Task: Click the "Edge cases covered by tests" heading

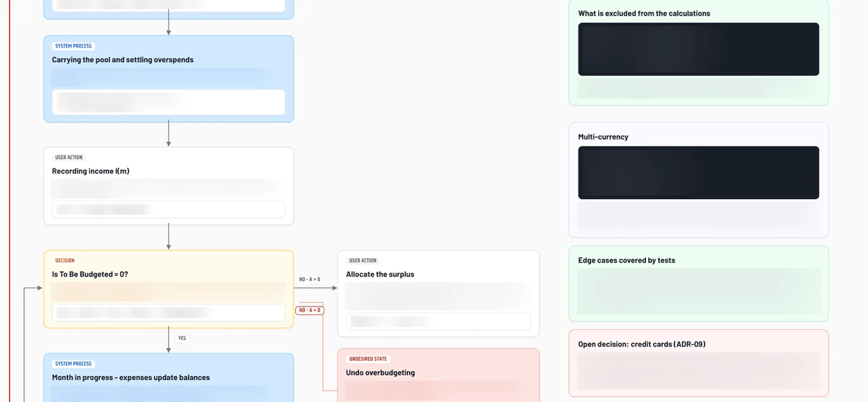Action: (x=627, y=261)
